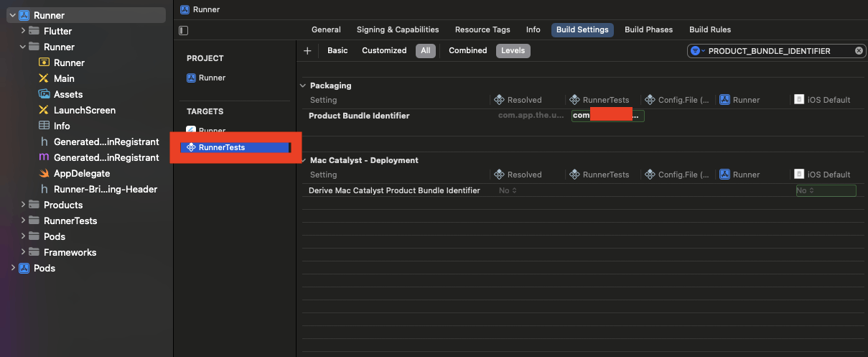Image resolution: width=868 pixels, height=357 pixels.
Task: Select the Runner project under PROJECT
Action: pyautogui.click(x=212, y=78)
